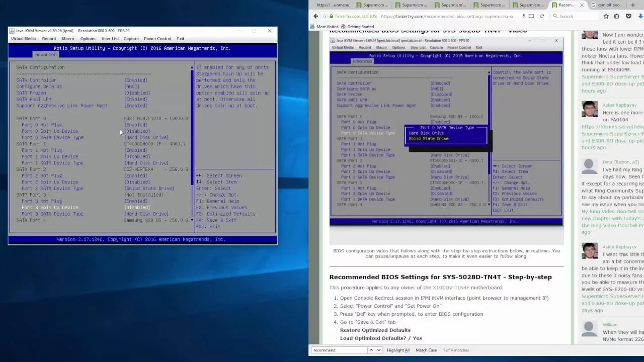Click the find bar text field
Image resolution: width=644 pixels, height=362 pixels.
click(x=340, y=350)
